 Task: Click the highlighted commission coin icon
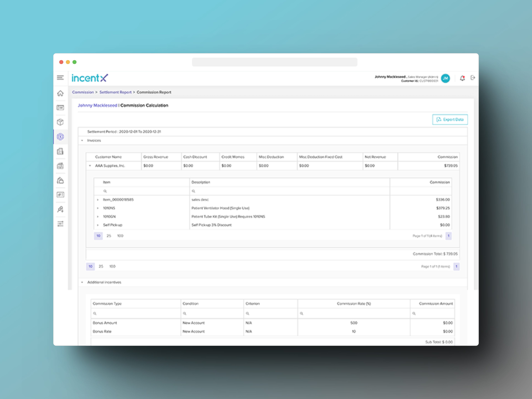pos(61,137)
